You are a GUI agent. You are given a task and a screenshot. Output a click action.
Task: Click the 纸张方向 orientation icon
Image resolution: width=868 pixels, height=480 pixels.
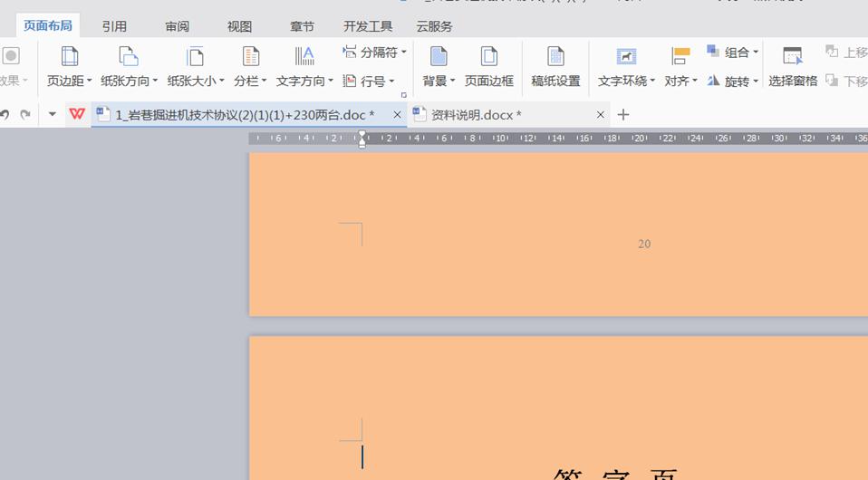point(129,56)
